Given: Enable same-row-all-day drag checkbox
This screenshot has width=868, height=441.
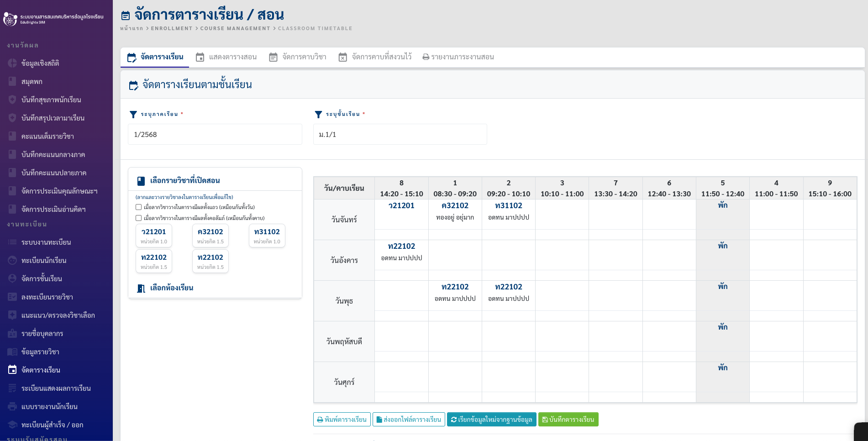Looking at the screenshot, I should pos(139,207).
